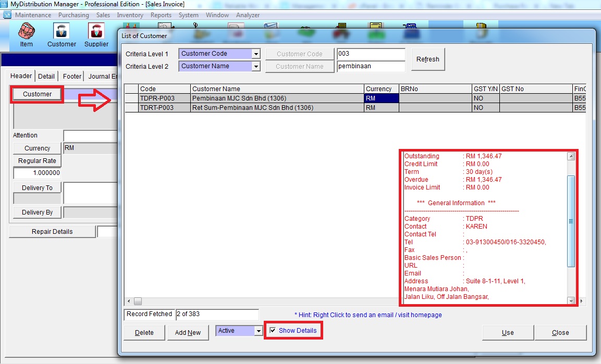Untick the Show Details checkbox

point(273,331)
